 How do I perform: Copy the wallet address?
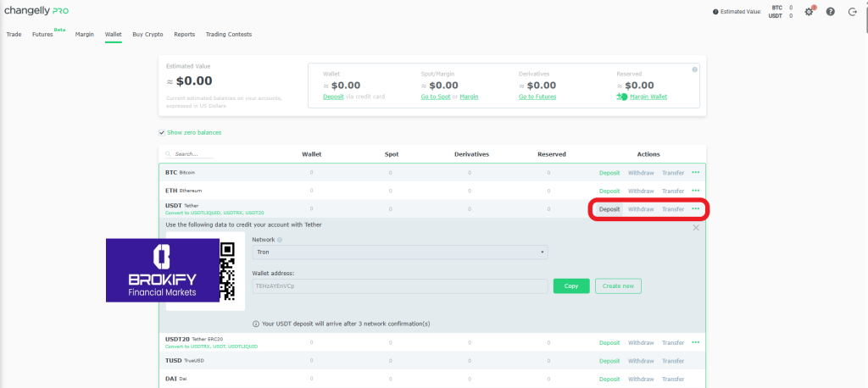[570, 286]
